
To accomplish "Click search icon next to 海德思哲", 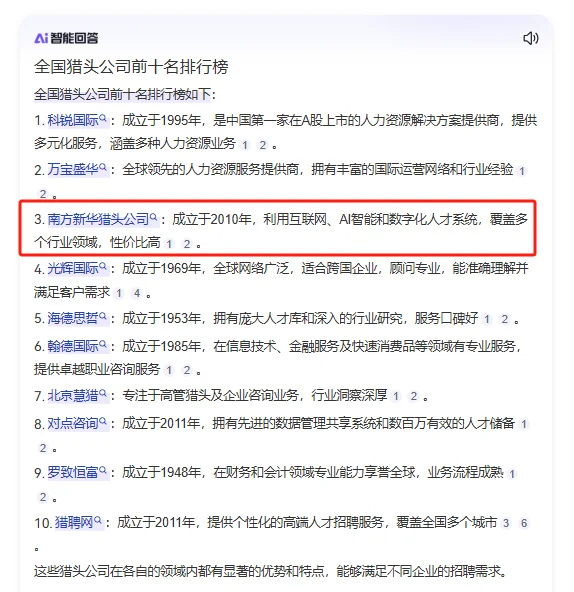I will 103,316.
